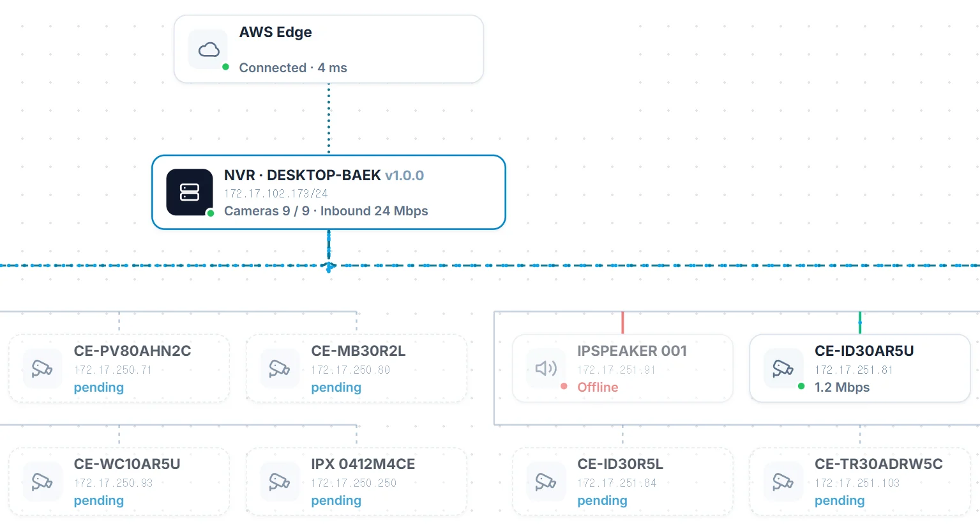The width and height of the screenshot is (980, 524).
Task: Click pending status of CE-WC10AR5U
Action: 99,501
